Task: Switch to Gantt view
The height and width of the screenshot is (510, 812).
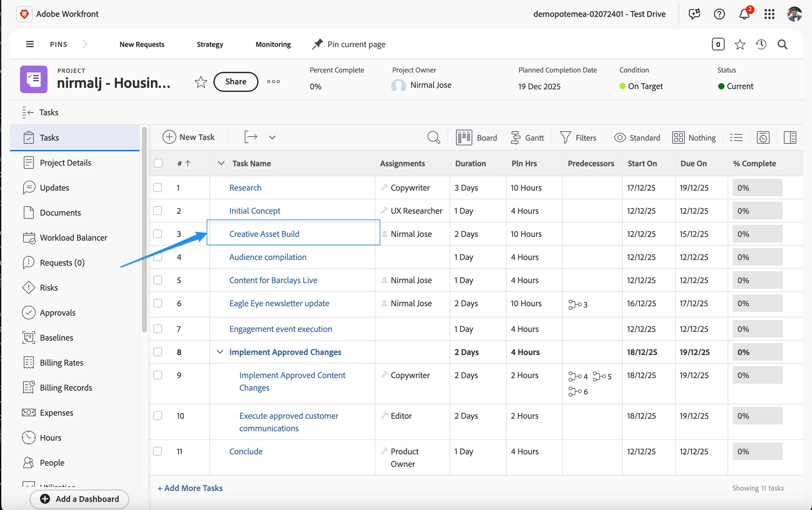Action: click(527, 137)
